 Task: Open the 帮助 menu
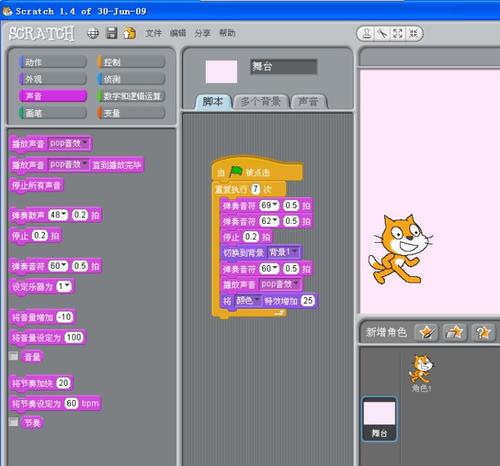coord(227,33)
